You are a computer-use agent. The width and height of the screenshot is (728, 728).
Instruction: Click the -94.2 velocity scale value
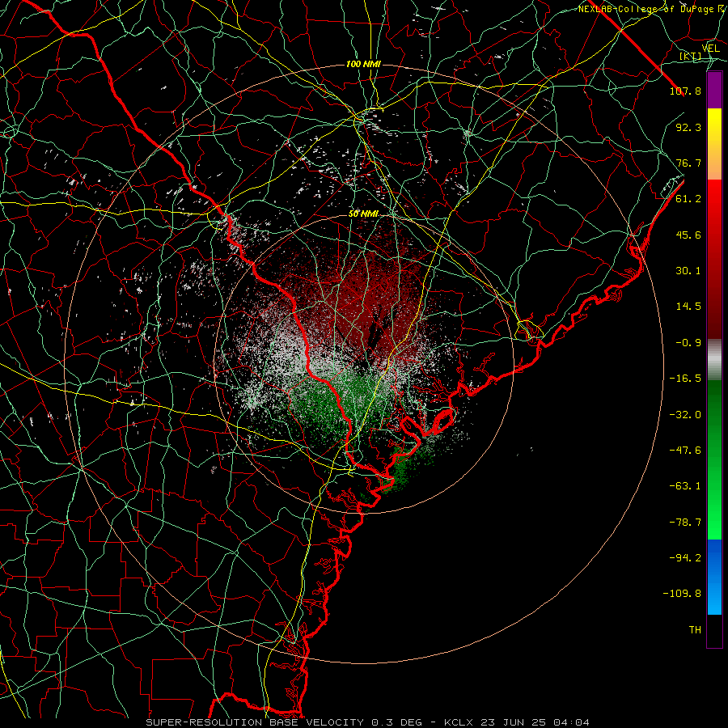685,558
